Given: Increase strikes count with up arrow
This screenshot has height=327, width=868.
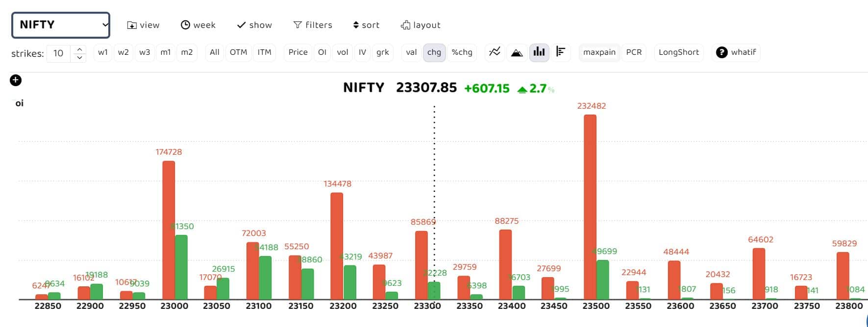Looking at the screenshot, I should [79, 49].
